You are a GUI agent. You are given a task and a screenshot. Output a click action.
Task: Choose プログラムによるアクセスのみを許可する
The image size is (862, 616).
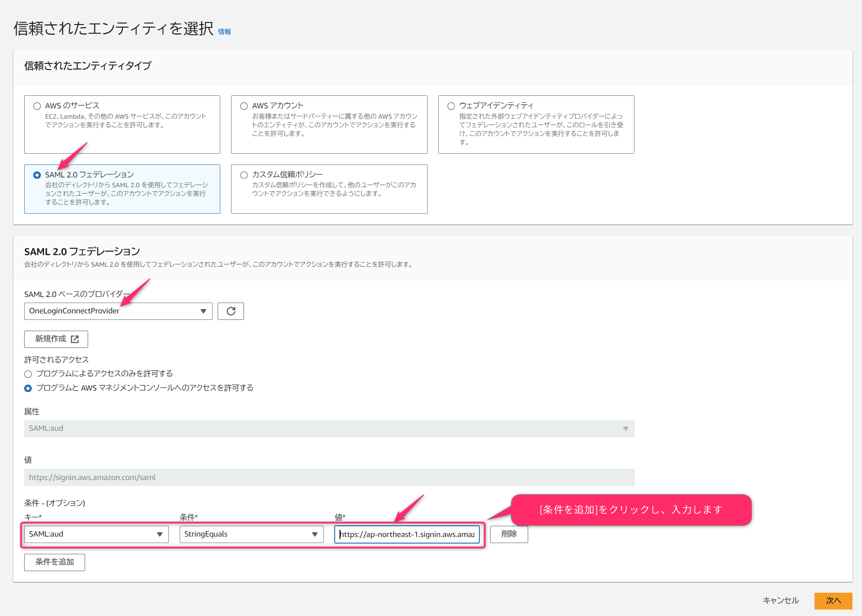(28, 374)
